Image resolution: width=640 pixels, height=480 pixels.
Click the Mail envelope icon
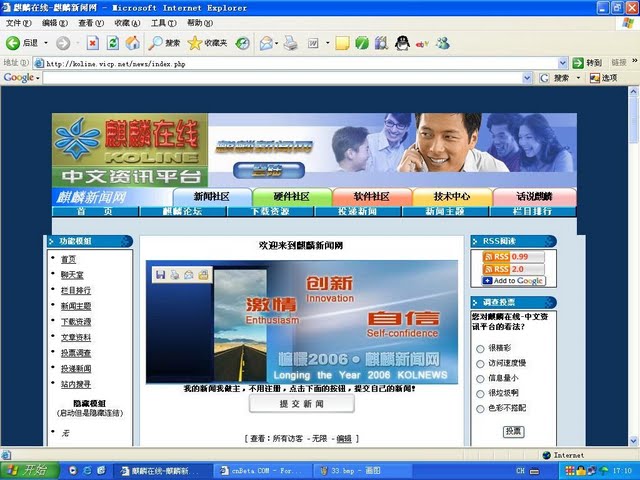[266, 43]
